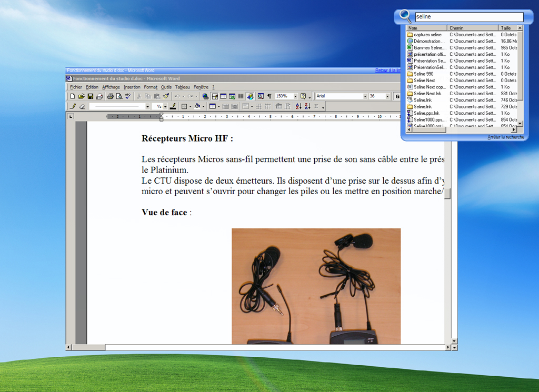
Task: Open the Affichage menu
Action: (x=111, y=87)
